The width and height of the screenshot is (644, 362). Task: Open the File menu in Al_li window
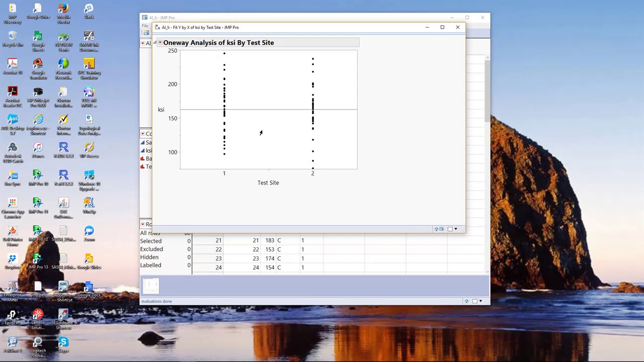(145, 26)
